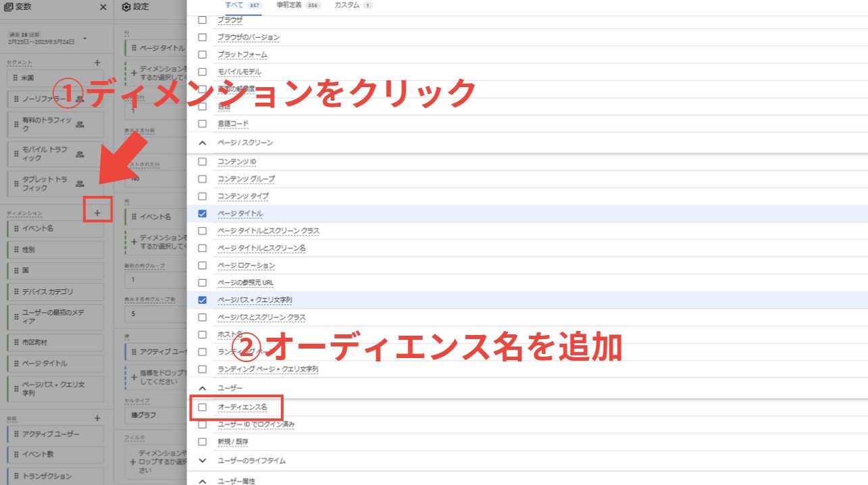868x485 pixels.
Task: Click the drag handle on イベント数 metric
Action: (x=16, y=455)
